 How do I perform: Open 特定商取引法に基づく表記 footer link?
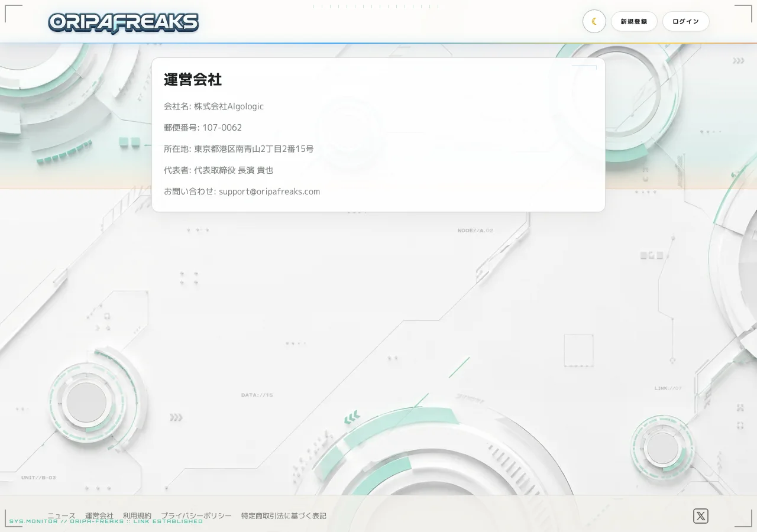(x=284, y=516)
